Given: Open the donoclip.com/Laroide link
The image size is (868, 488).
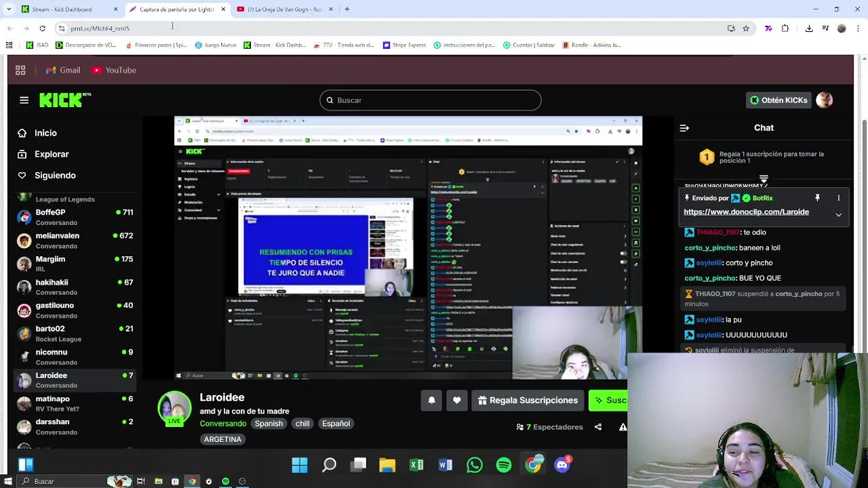Looking at the screenshot, I should 746,212.
